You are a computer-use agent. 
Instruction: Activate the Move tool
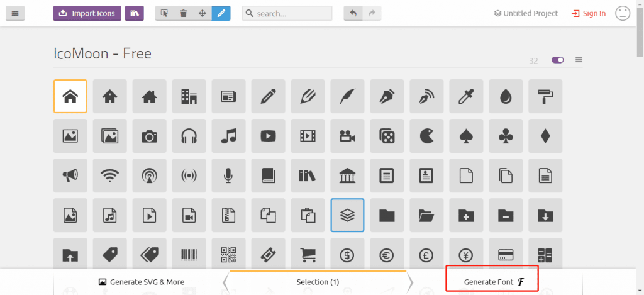[203, 13]
